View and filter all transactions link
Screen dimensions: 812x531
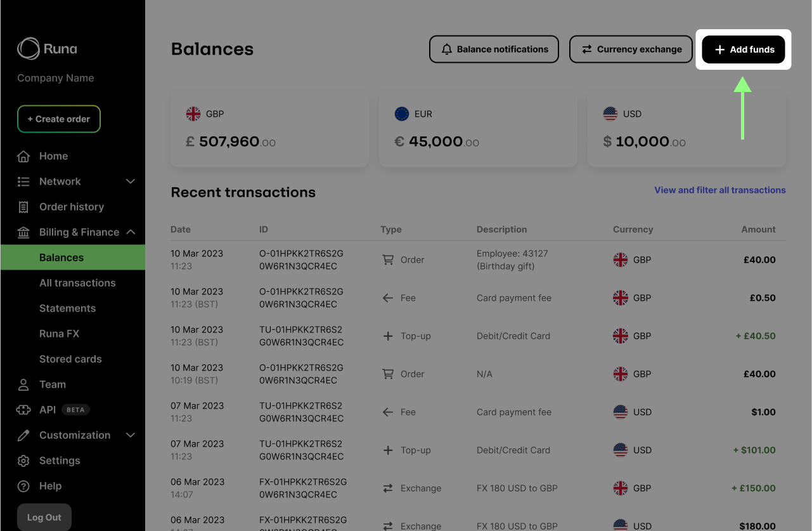tap(720, 190)
